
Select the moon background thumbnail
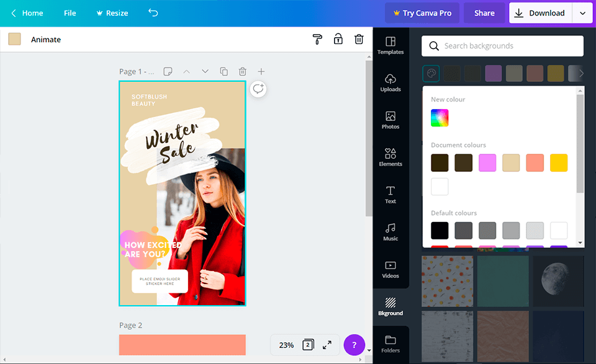[x=558, y=281]
